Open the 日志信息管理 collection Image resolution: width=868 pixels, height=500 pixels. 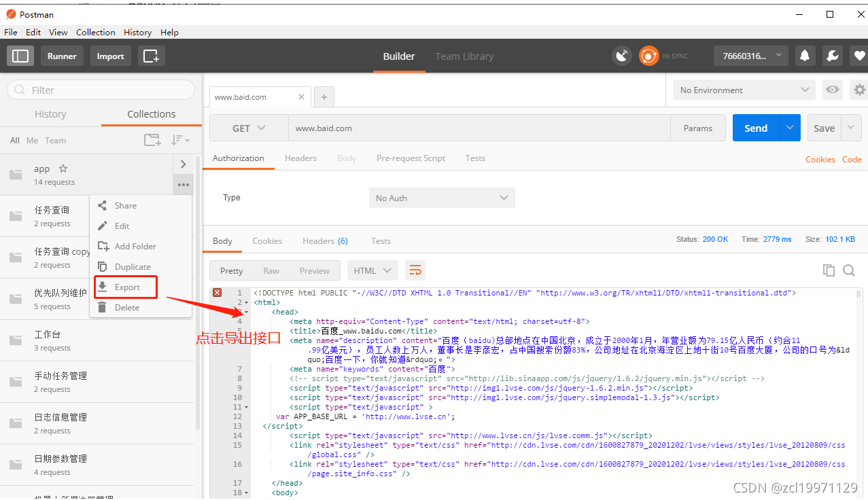pyautogui.click(x=98, y=423)
